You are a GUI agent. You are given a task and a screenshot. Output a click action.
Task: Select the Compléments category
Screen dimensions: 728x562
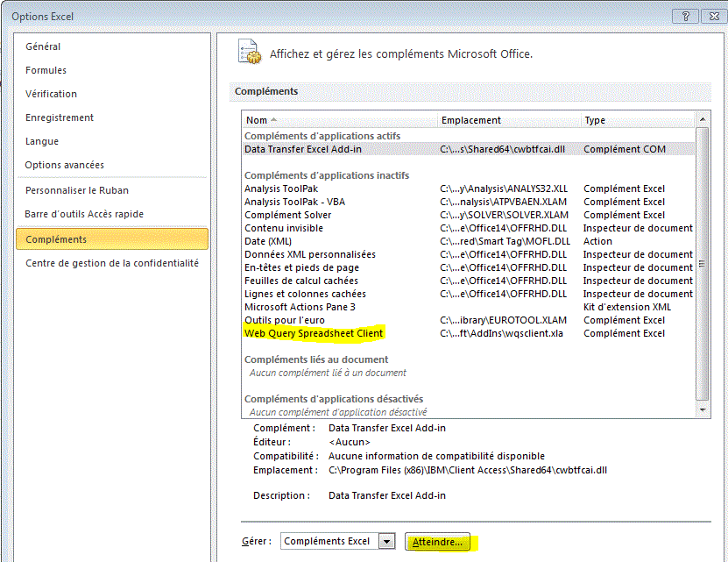[112, 239]
